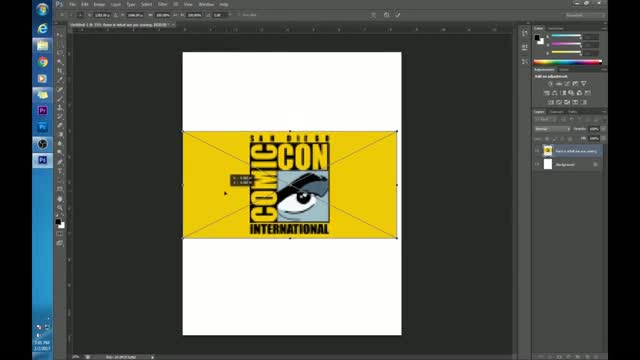Commit the transform with the checkmark

click(398, 15)
